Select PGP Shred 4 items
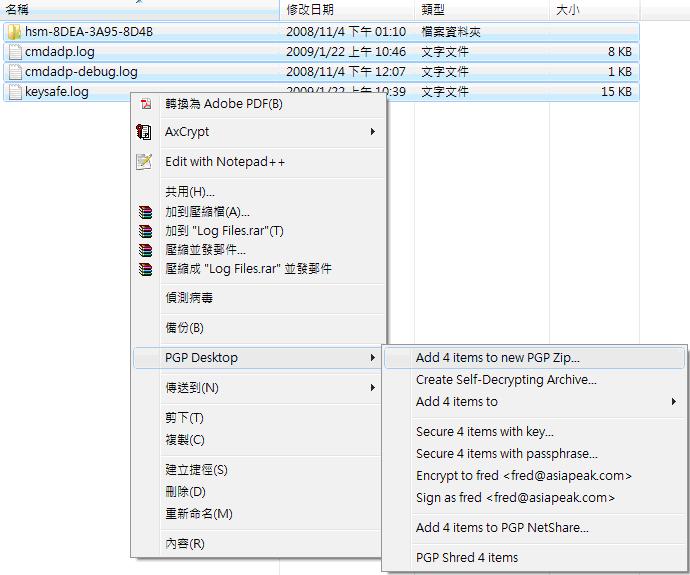This screenshot has height=575, width=690. click(467, 557)
